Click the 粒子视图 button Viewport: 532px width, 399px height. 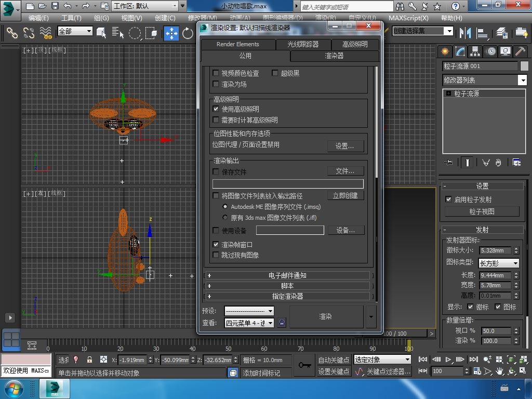[482, 211]
